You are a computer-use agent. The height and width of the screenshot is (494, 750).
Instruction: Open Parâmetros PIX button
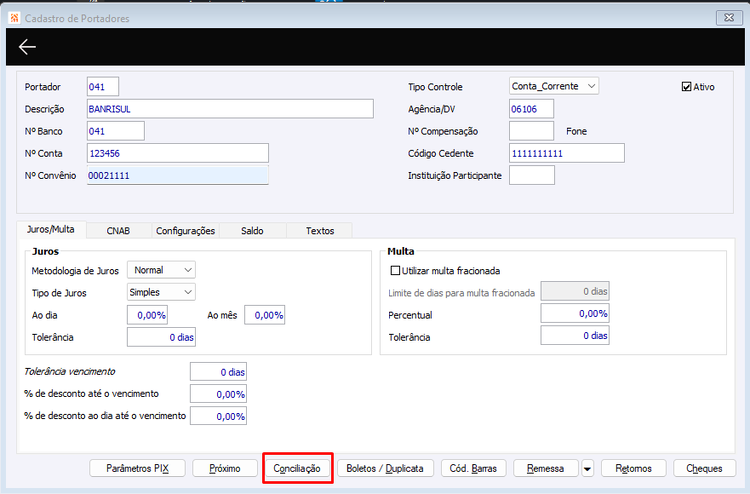point(137,469)
